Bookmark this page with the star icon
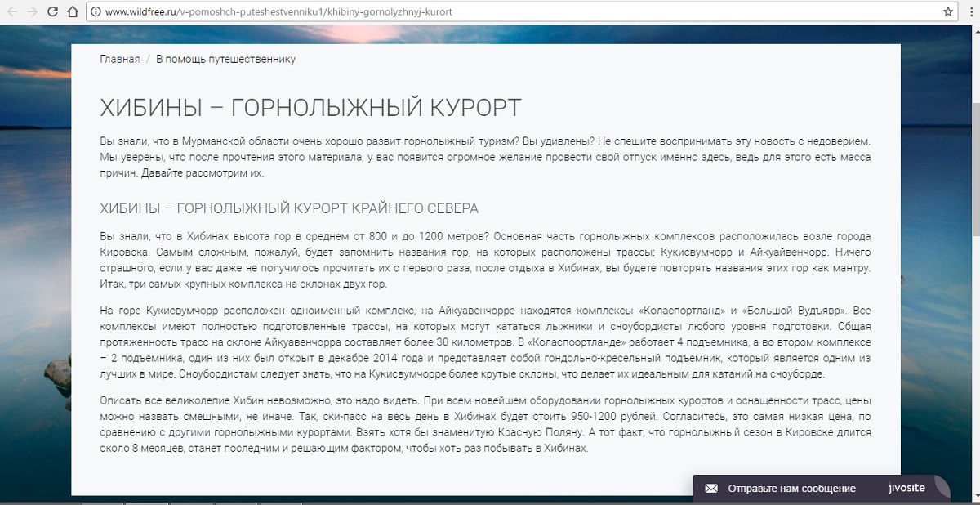The image size is (980, 505). pyautogui.click(x=948, y=12)
